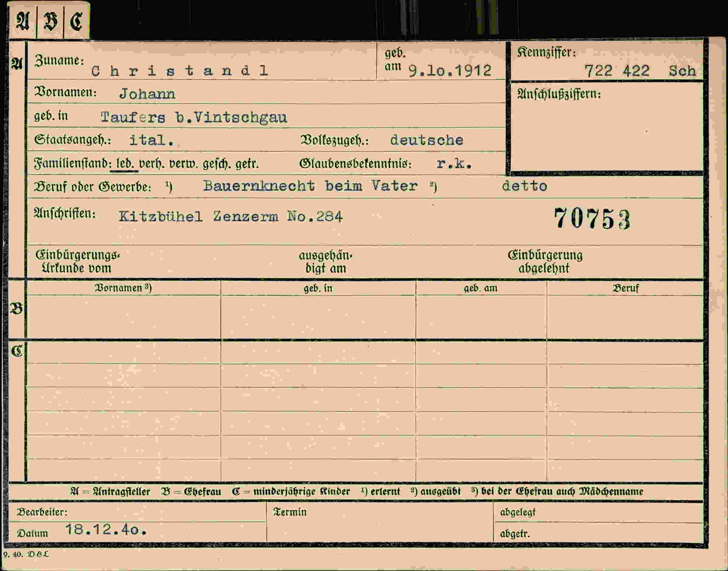The image size is (728, 571).
Task: Click the nationality value 'ital.'
Action: point(152,140)
